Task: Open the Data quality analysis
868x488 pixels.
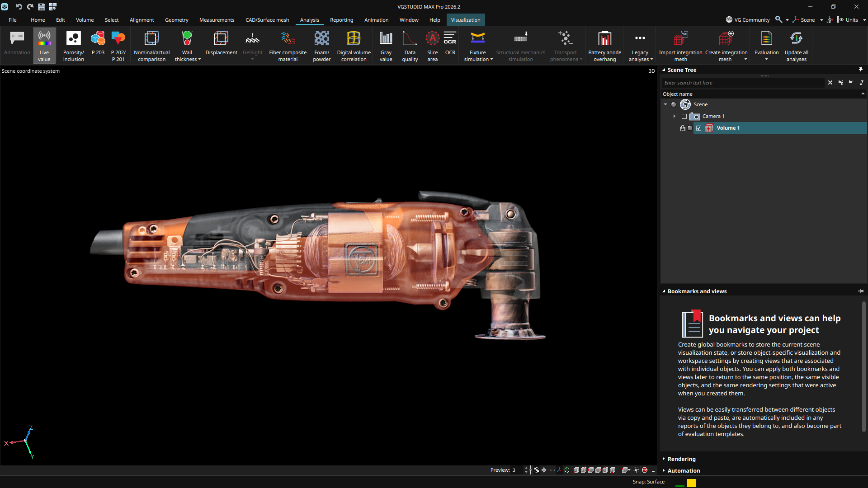Action: pyautogui.click(x=410, y=46)
